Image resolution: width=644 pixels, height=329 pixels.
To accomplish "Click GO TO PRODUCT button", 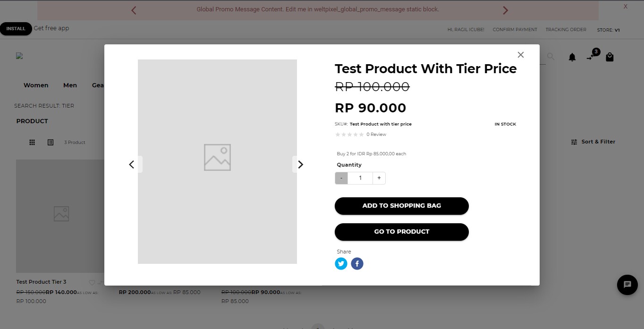I will (401, 232).
